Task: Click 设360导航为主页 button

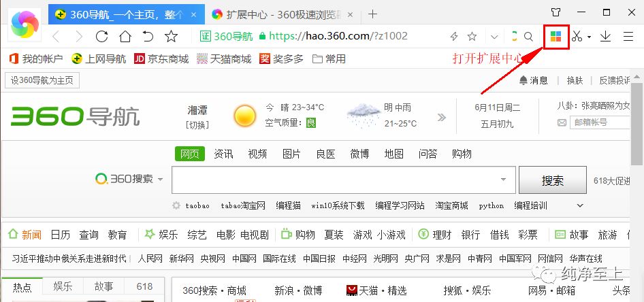Action: [x=42, y=80]
